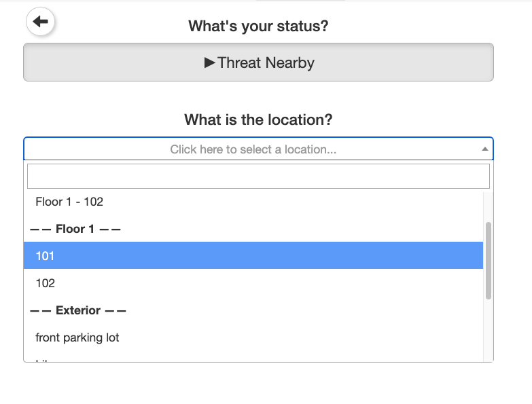Viewport: 532px width, 404px height.
Task: Click the 'Floor 1' group header
Action: pyautogui.click(x=75, y=229)
